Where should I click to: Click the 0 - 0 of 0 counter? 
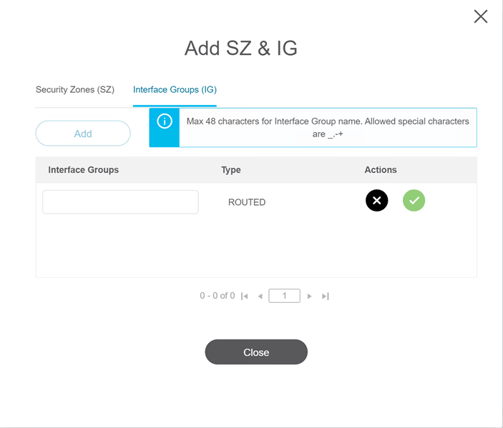(217, 296)
